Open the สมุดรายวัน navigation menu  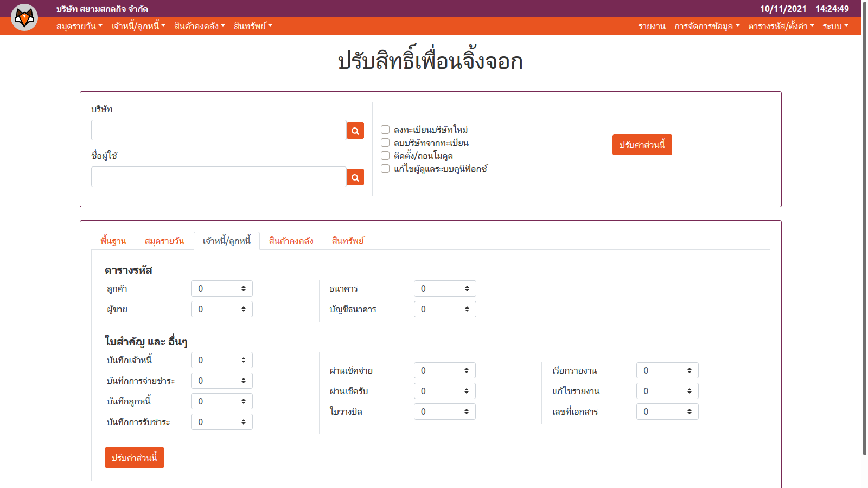coord(79,26)
